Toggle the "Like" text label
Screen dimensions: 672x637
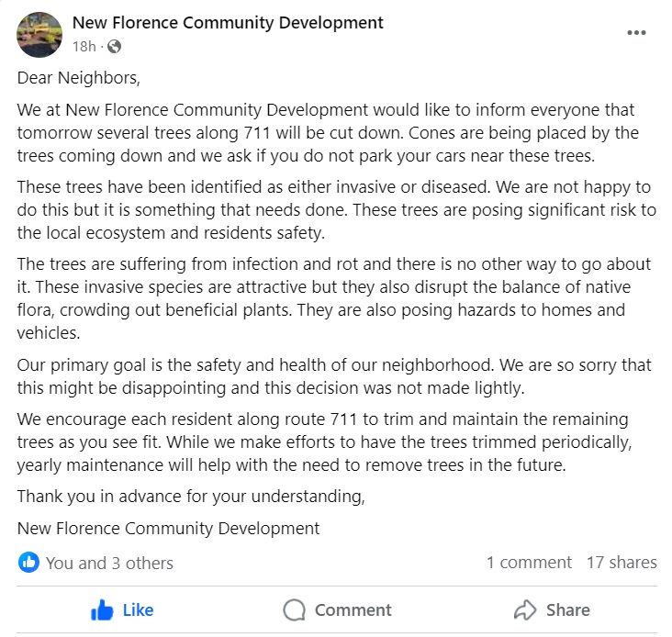tap(138, 610)
